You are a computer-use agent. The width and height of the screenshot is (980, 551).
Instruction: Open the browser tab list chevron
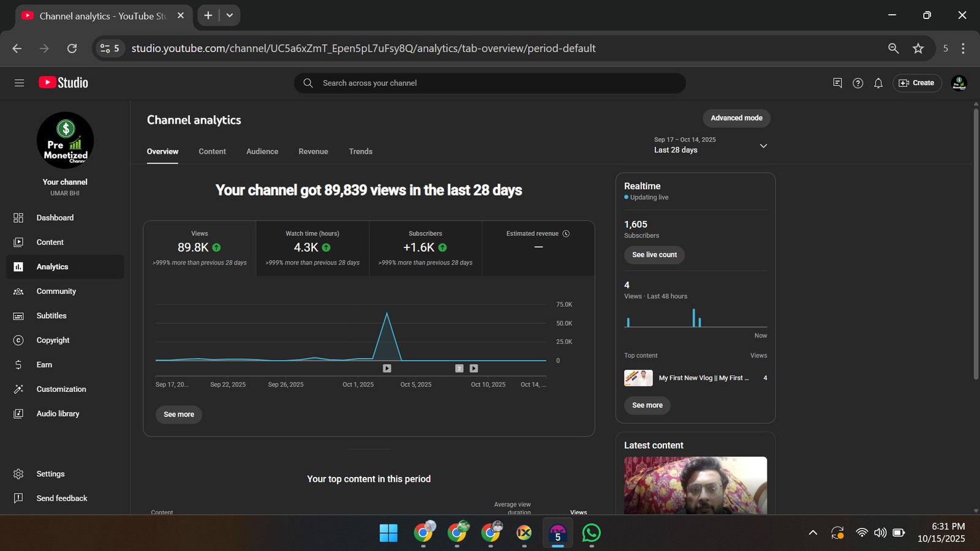coord(230,15)
